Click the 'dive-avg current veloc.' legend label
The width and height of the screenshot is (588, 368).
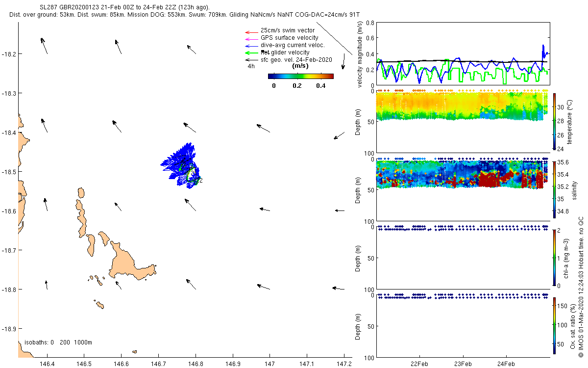(x=293, y=45)
